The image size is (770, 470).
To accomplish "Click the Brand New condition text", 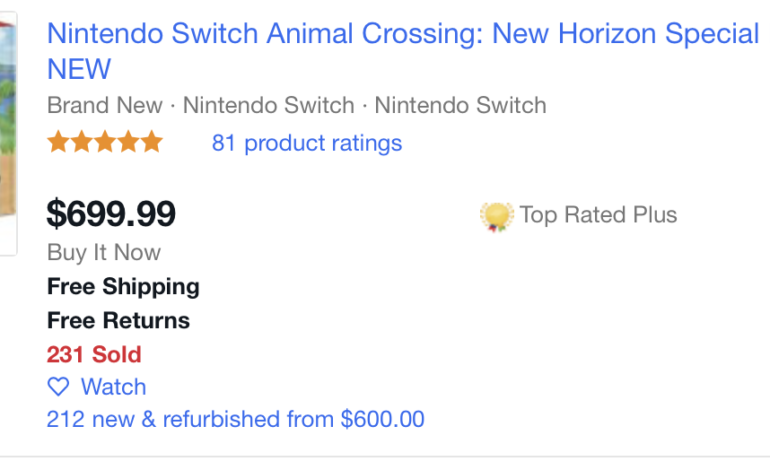I will (x=104, y=105).
